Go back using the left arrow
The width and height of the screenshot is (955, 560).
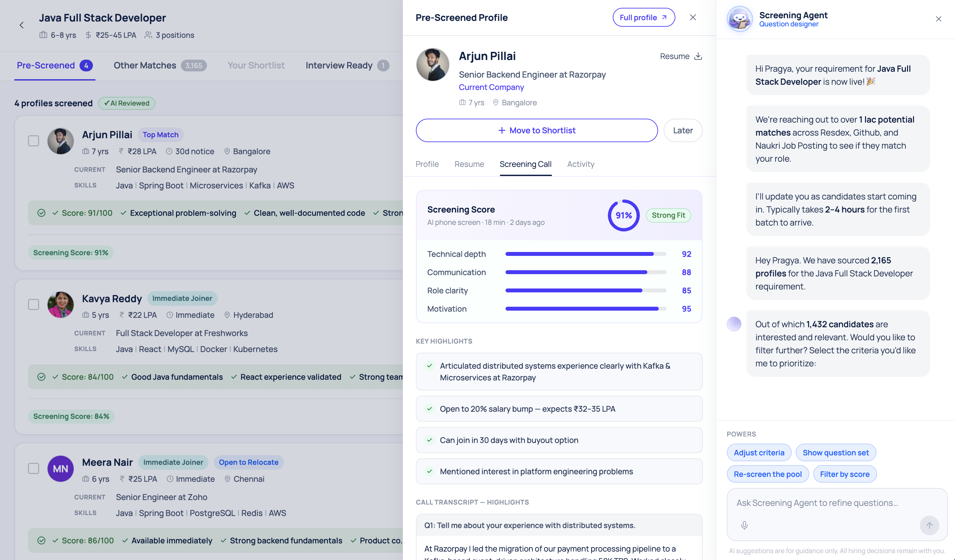[22, 25]
